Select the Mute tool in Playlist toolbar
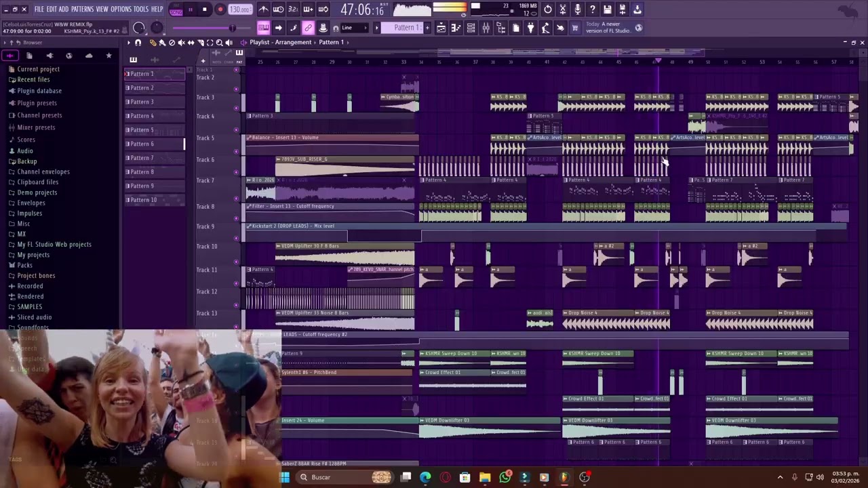 coord(181,43)
